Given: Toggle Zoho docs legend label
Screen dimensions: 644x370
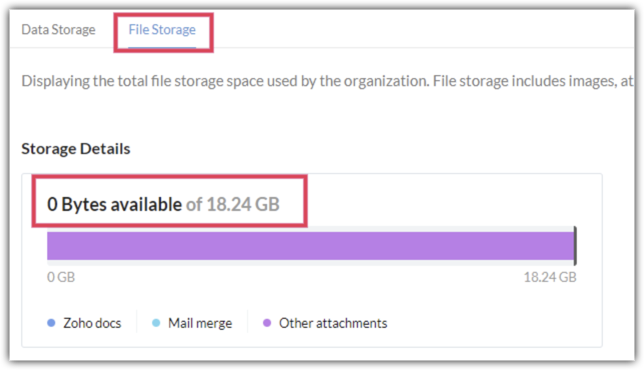Looking at the screenshot, I should [92, 323].
